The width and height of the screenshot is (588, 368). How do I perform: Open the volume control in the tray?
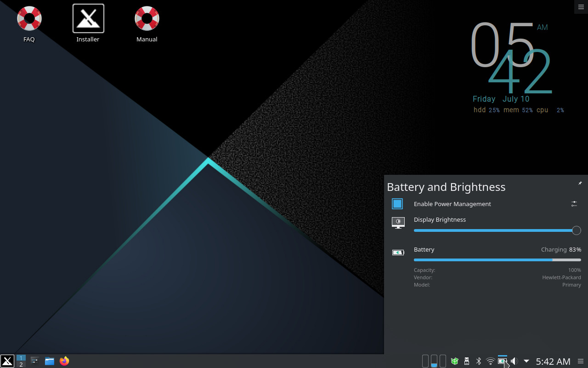tap(514, 361)
